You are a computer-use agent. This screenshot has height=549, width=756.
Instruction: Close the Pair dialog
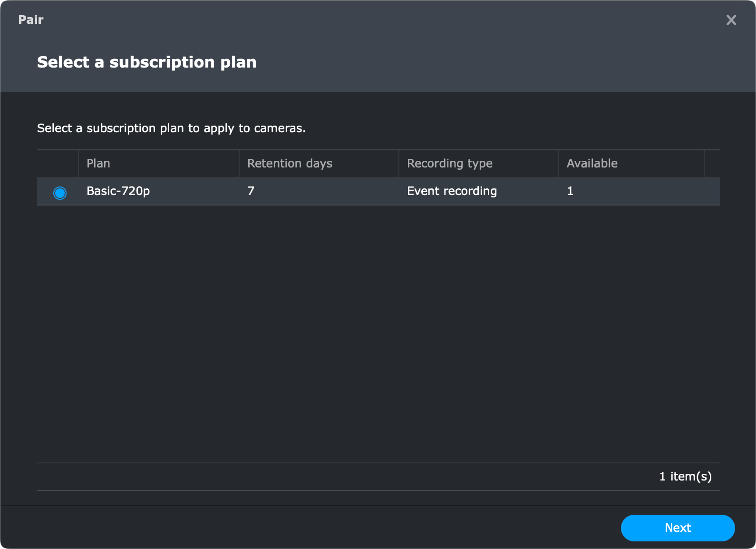point(731,20)
